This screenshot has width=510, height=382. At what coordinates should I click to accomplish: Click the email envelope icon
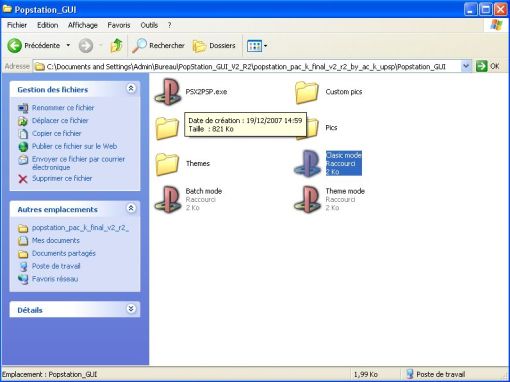pyautogui.click(x=23, y=160)
